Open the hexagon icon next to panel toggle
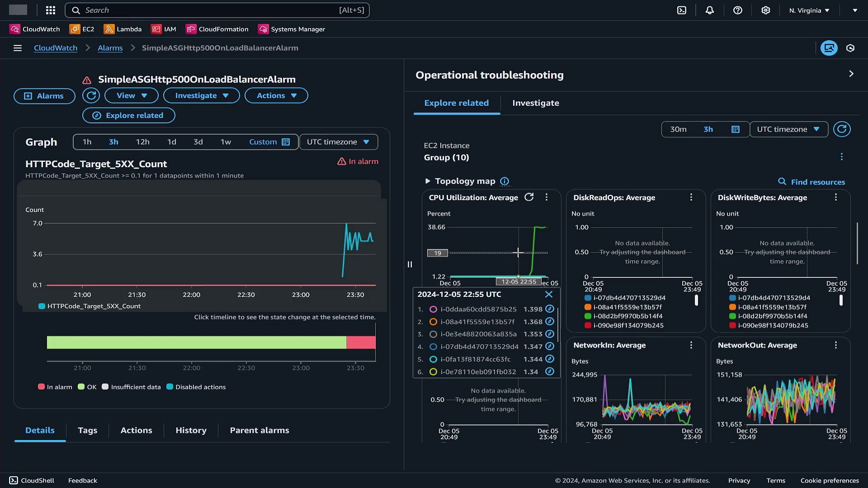868x488 pixels. pos(850,48)
